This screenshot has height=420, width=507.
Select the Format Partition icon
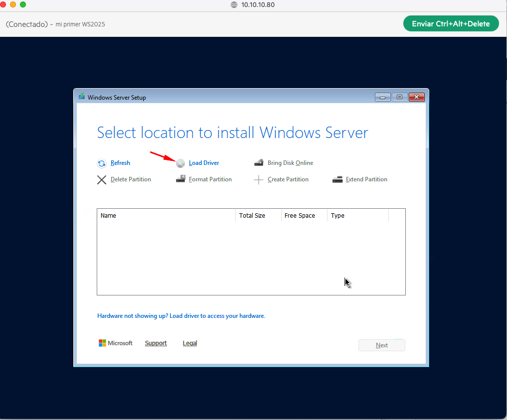(180, 179)
